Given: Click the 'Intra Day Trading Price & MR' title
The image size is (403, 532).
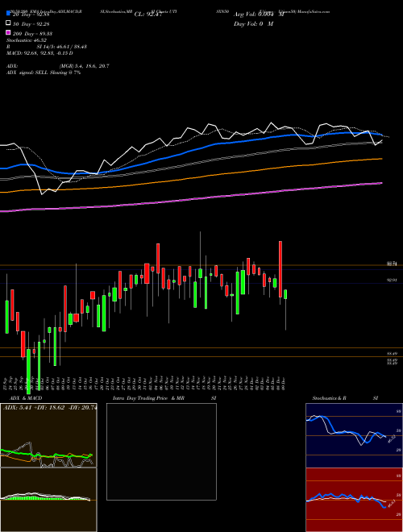Looking at the screenshot, I should (x=148, y=398).
